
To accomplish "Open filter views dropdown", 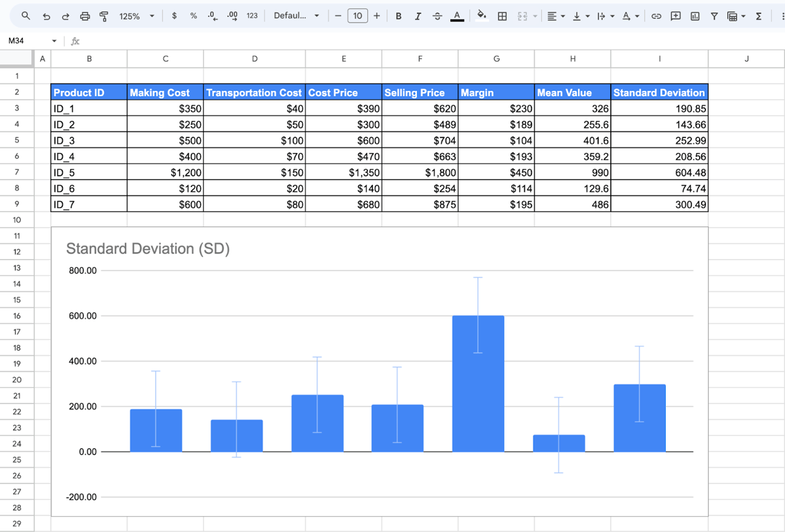I will (736, 16).
